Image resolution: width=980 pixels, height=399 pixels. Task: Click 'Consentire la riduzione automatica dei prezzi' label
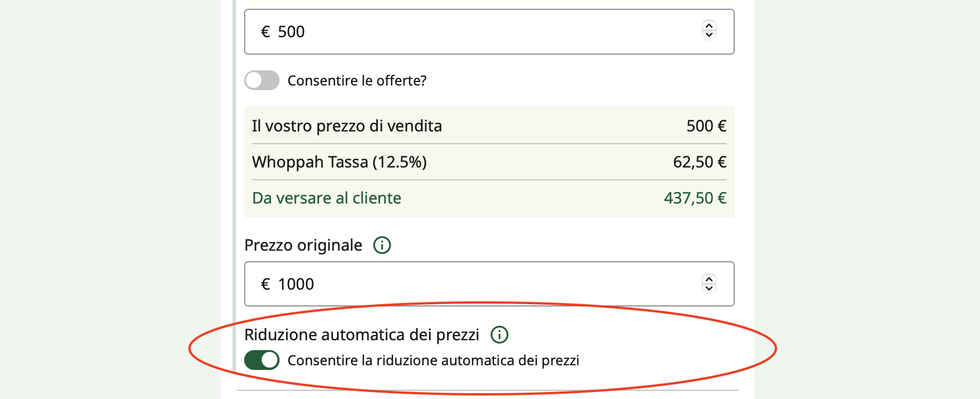pyautogui.click(x=434, y=360)
